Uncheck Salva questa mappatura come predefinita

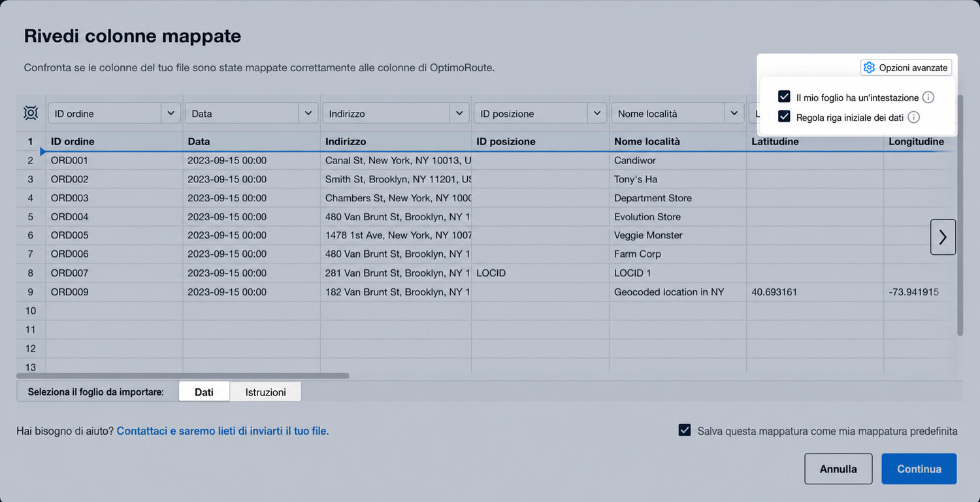pos(685,430)
